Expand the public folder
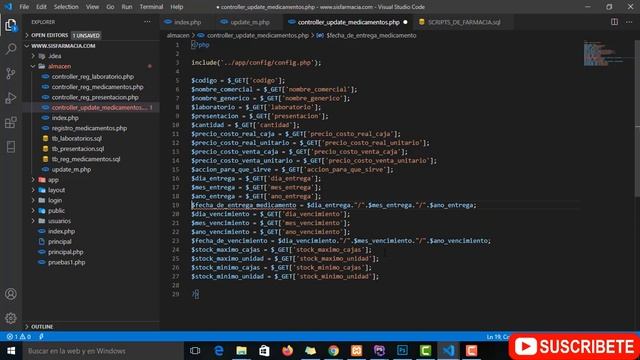 [x=56, y=211]
